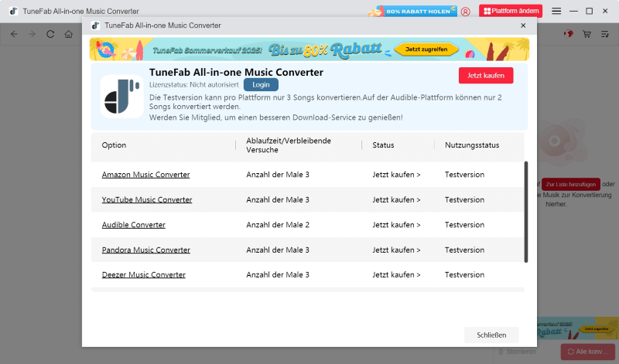Click the Plattform ändern button
Viewport: 619px width, 364px height.
(x=511, y=11)
